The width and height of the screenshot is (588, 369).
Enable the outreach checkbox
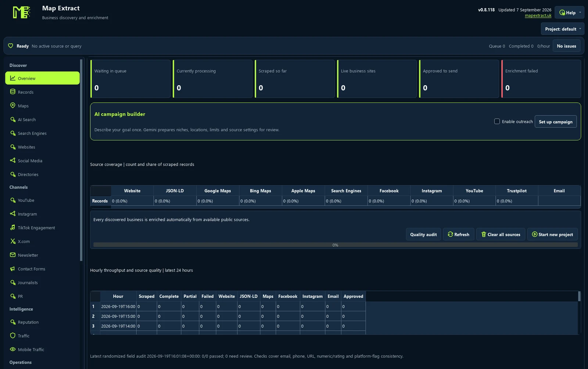[x=497, y=121]
